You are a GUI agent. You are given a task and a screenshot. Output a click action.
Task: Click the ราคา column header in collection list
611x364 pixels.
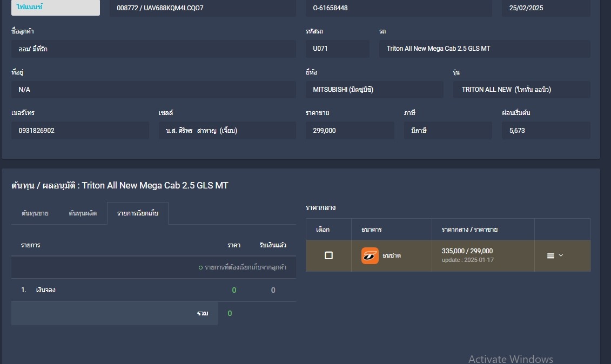click(x=234, y=245)
